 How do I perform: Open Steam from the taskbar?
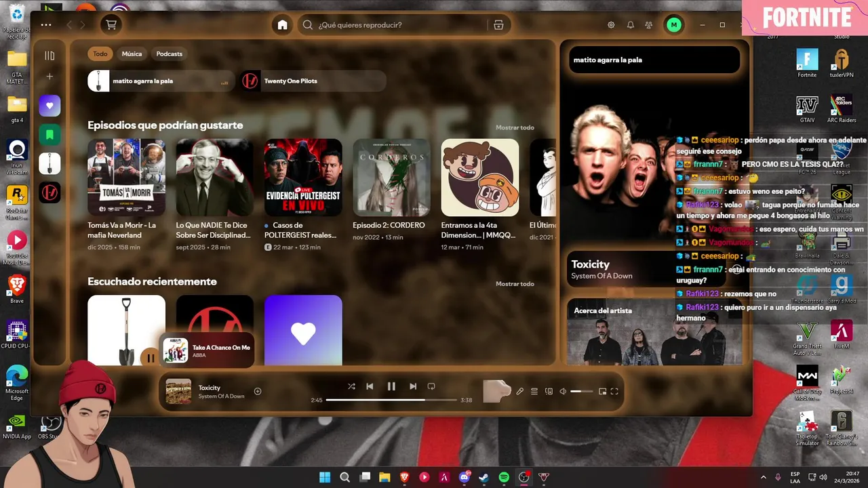(484, 477)
